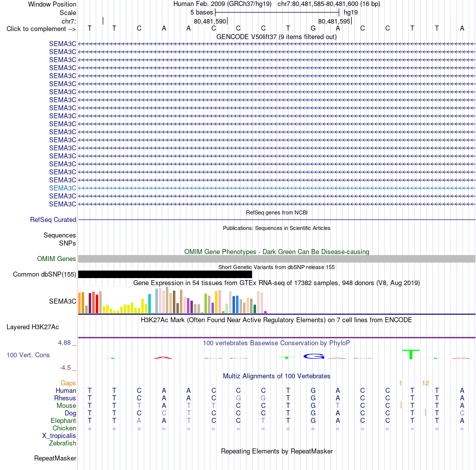This screenshot has height=470, width=476.
Task: Open 100 vertebrates Basewise Conservation by PhyloP title
Action: tap(277, 343)
